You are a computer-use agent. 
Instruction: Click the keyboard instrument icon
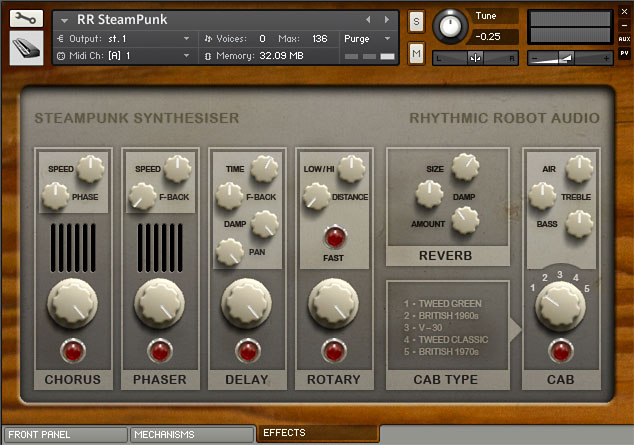pos(26,48)
